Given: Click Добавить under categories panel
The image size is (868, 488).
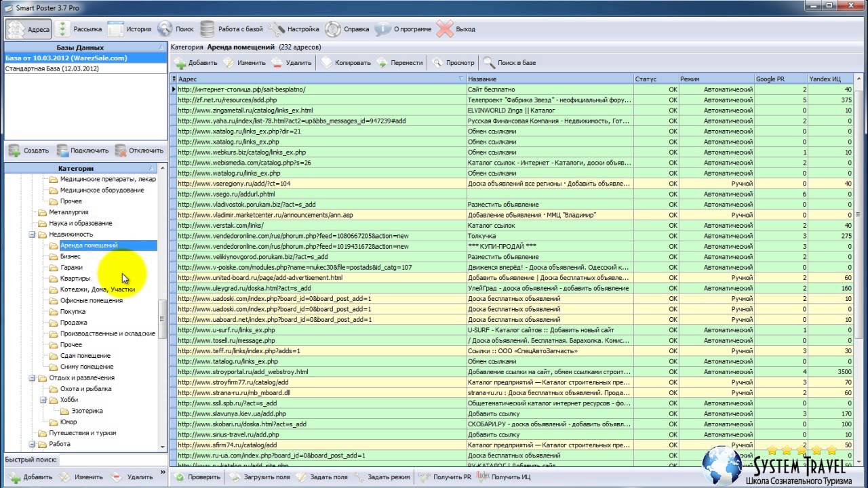Looking at the screenshot, I should (30, 477).
